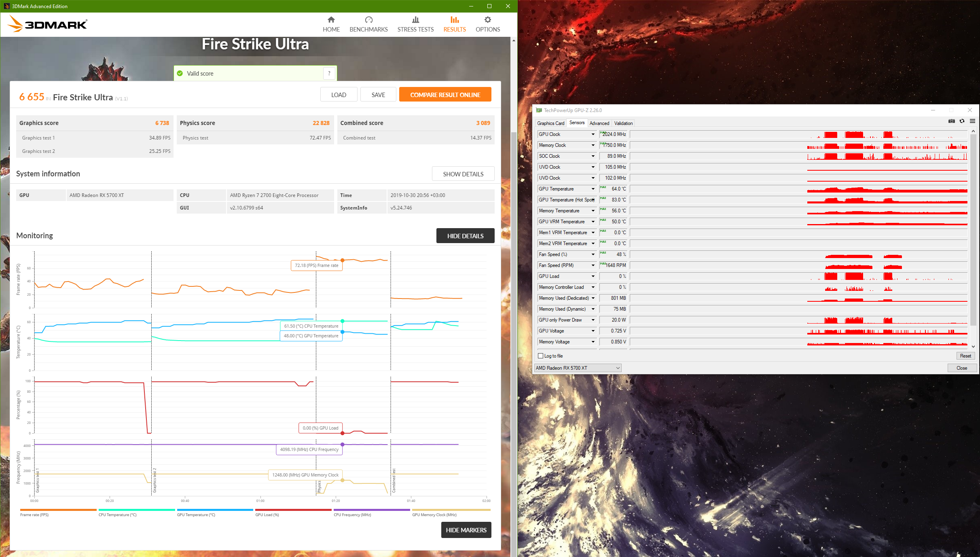The width and height of the screenshot is (980, 557).
Task: Open the Options gear icon
Action: tap(487, 20)
